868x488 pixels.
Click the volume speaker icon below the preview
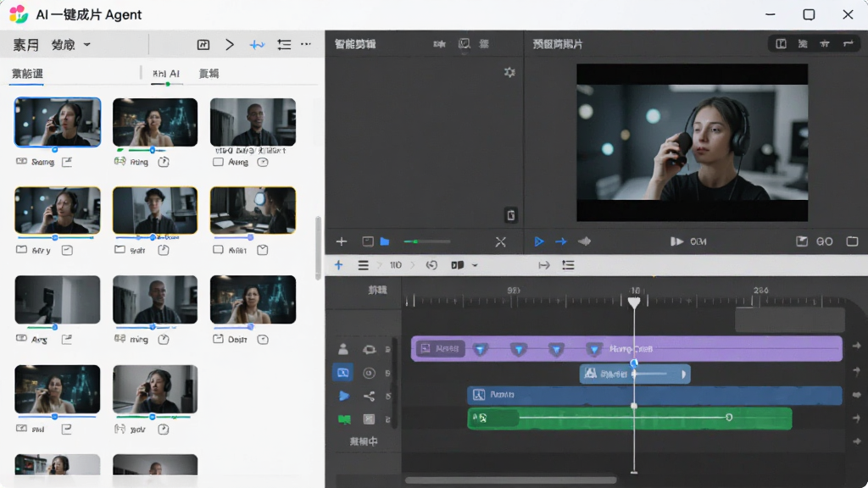coord(585,241)
